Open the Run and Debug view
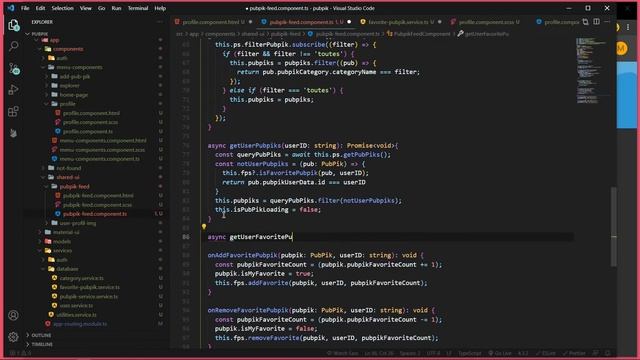This screenshot has width=640, height=360. click(13, 90)
